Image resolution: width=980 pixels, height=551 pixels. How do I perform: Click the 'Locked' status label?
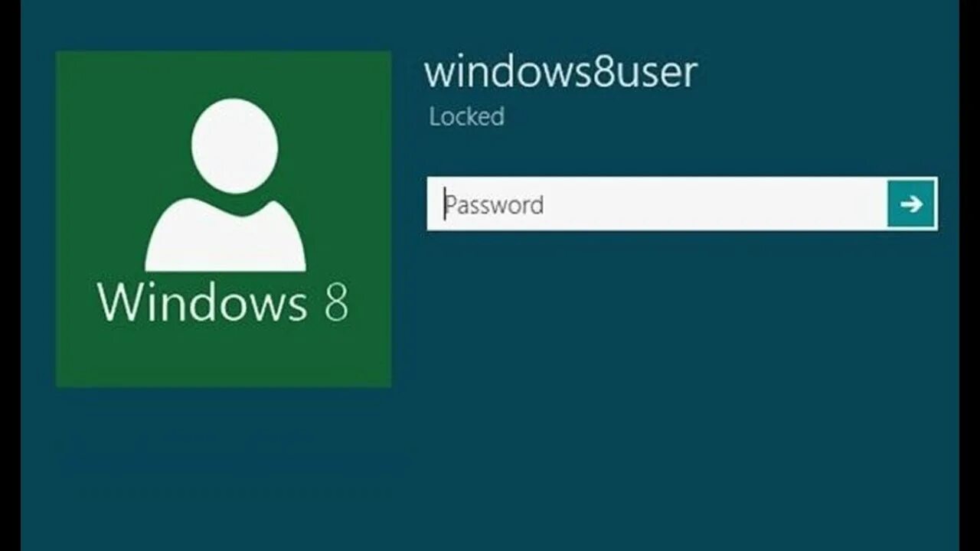pyautogui.click(x=466, y=117)
